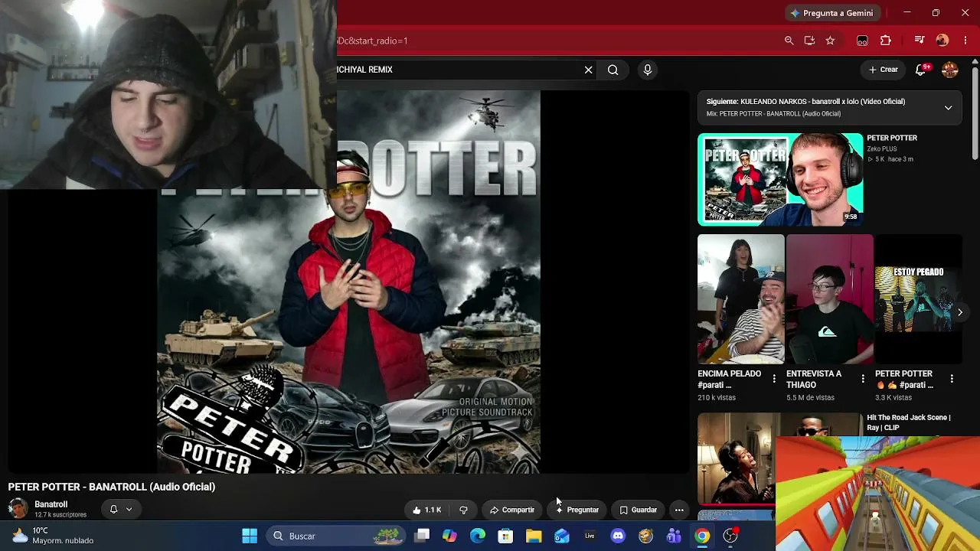Open the weather widget showing 10°C
The image size is (980, 551).
[52, 536]
